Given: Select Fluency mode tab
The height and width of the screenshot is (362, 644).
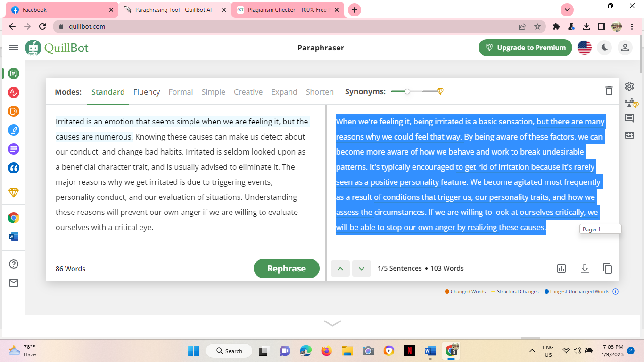Looking at the screenshot, I should point(147,92).
